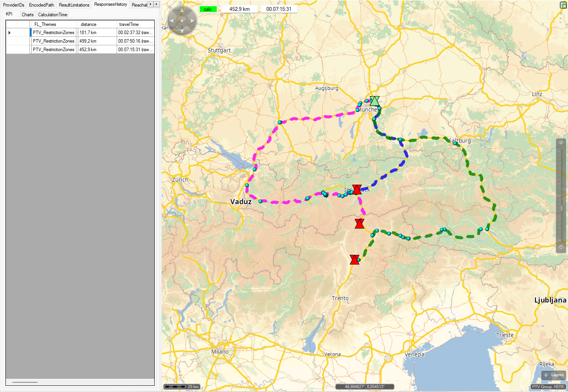Expand the Layers selector on the map
Screen dimensions: 568x392
coord(553,375)
